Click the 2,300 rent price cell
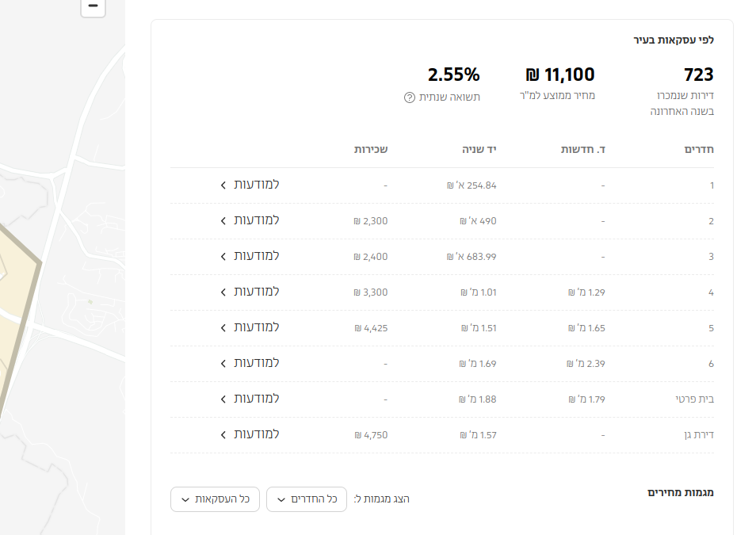 [371, 221]
